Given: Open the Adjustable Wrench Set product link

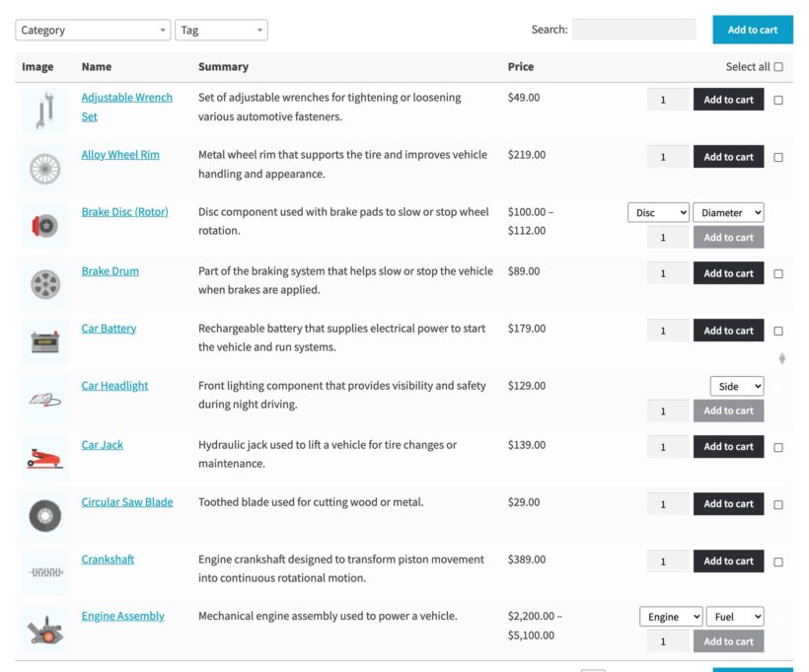Looking at the screenshot, I should [x=126, y=107].
